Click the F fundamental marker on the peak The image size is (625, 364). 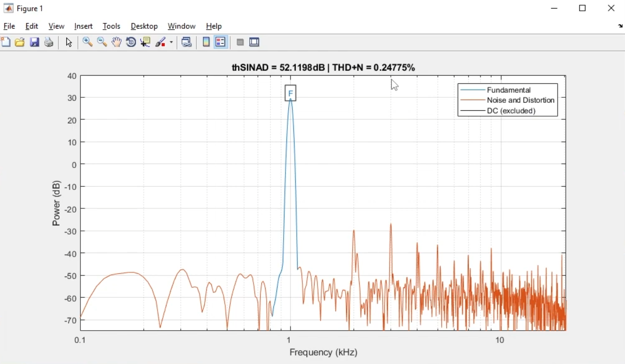click(x=291, y=93)
